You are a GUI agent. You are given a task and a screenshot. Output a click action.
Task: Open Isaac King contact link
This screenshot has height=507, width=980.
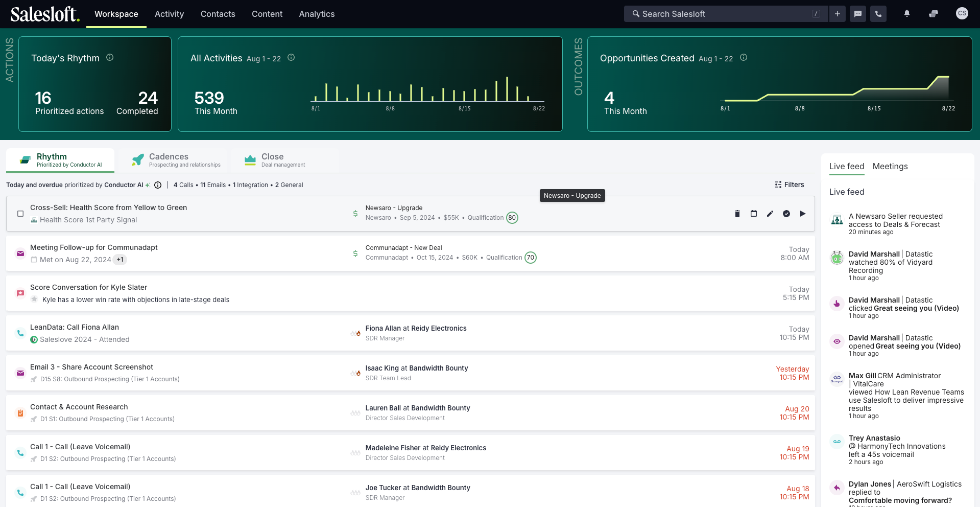(382, 368)
